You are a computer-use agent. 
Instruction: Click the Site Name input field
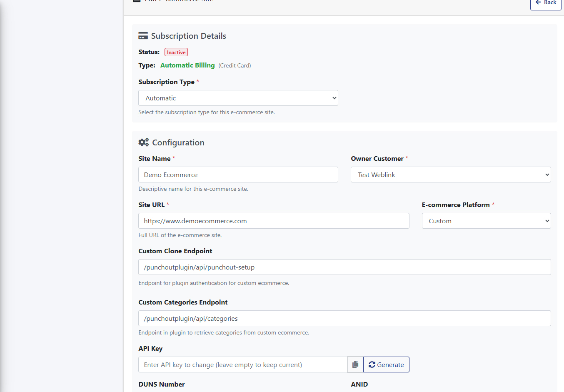tap(238, 175)
